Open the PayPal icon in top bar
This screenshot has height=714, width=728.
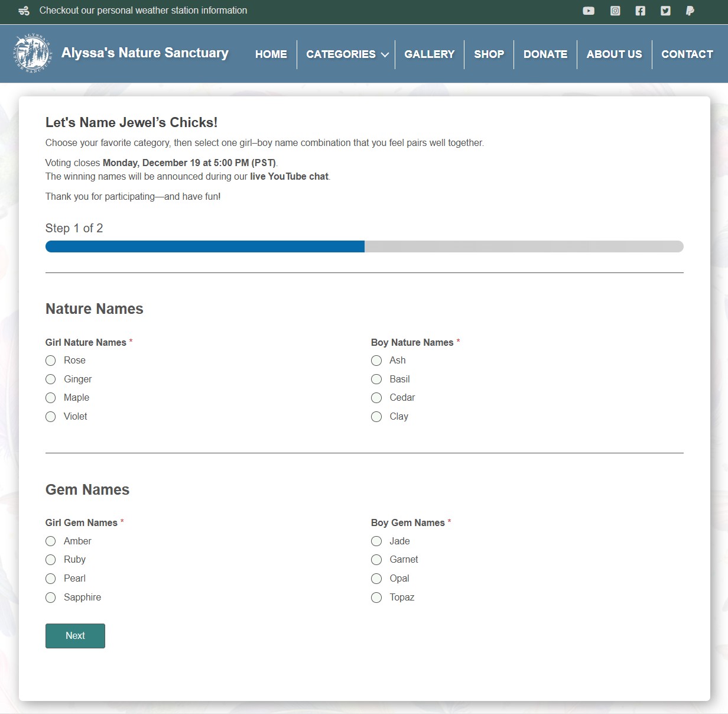point(690,11)
